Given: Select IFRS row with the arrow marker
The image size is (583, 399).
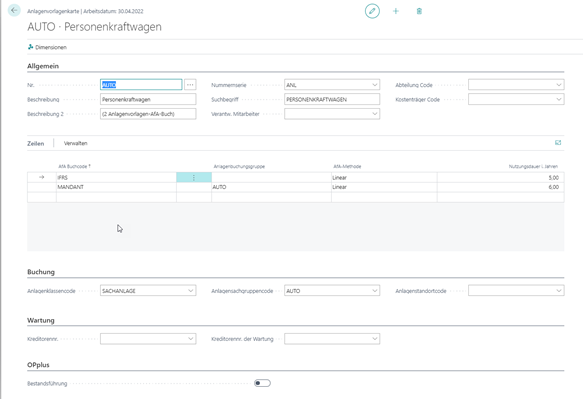Looking at the screenshot, I should (42, 177).
